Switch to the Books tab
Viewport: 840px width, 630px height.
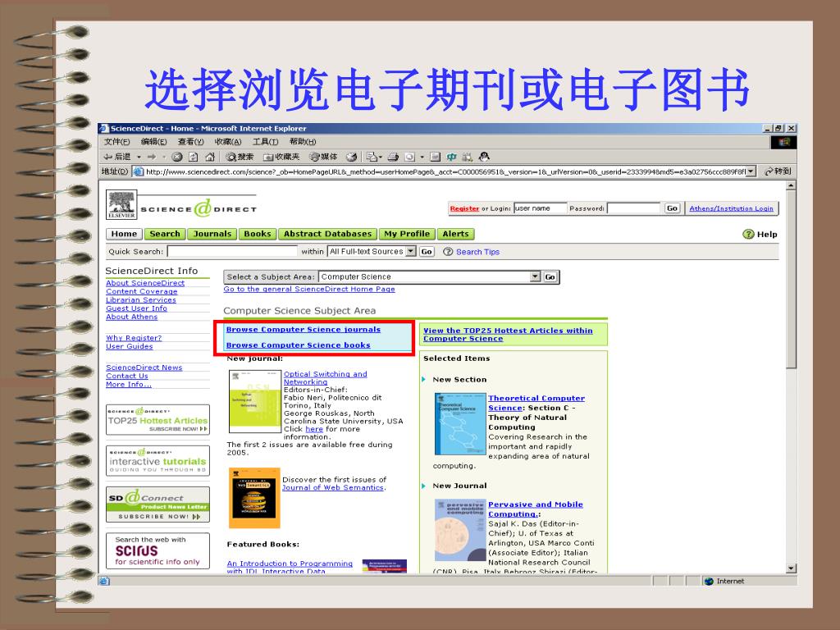pyautogui.click(x=258, y=234)
